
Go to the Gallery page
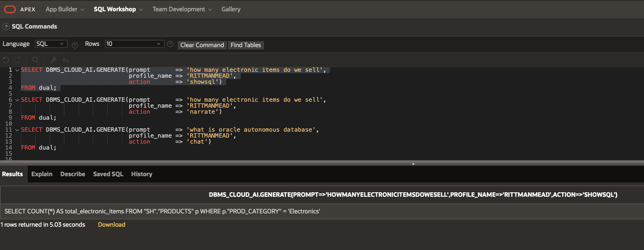click(x=231, y=9)
